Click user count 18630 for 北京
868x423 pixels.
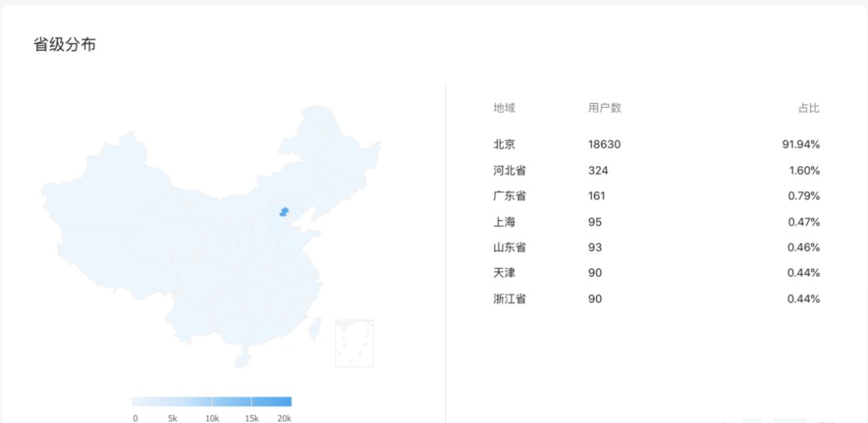click(604, 144)
